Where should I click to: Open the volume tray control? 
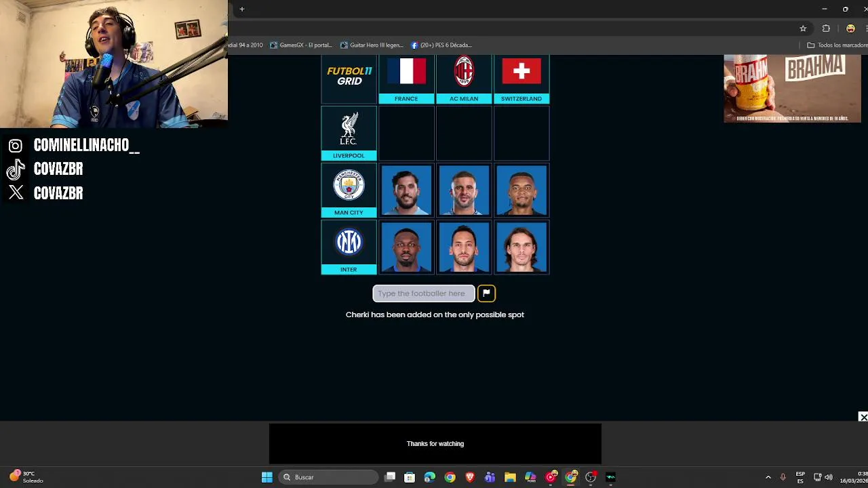pos(829,477)
